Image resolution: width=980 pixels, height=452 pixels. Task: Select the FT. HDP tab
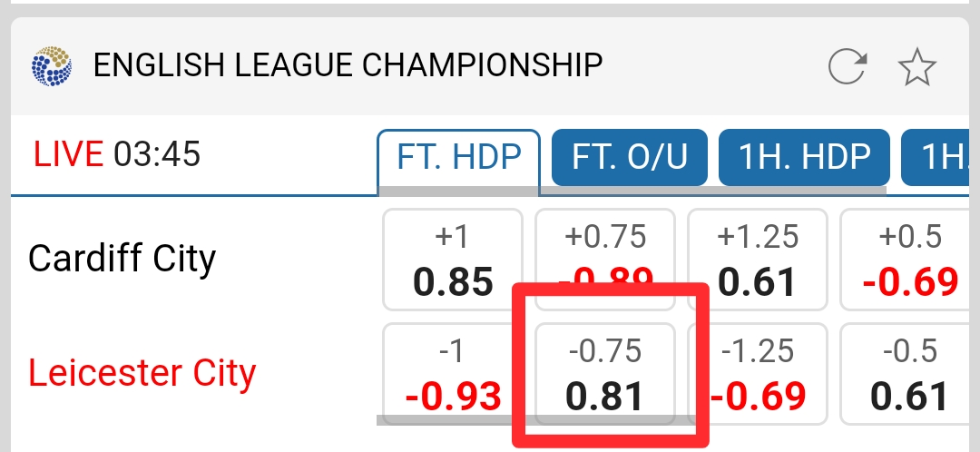coord(458,157)
